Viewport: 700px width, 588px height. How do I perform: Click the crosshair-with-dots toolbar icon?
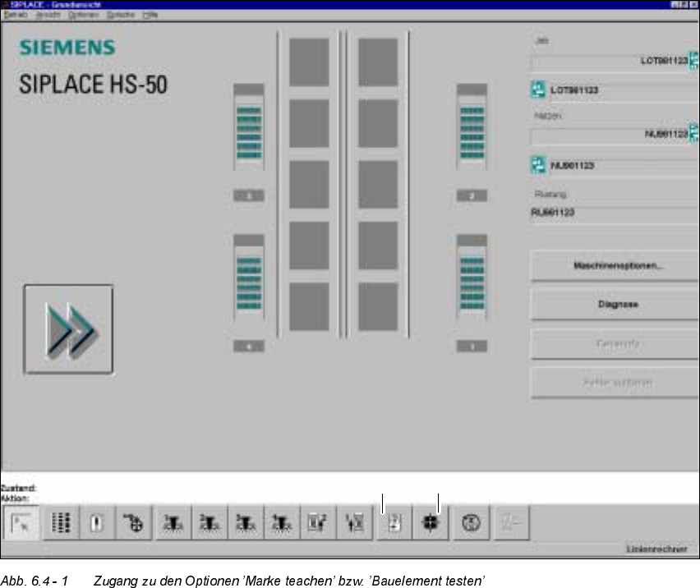133,522
